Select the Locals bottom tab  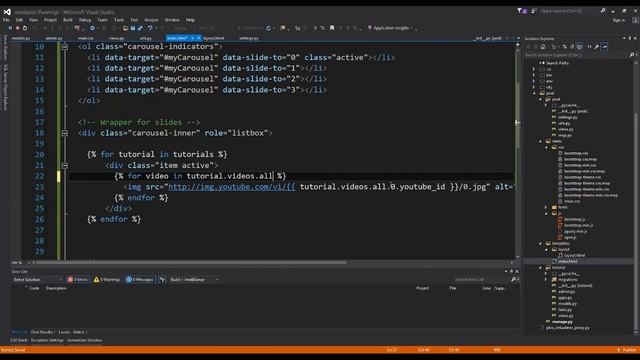tap(64, 332)
